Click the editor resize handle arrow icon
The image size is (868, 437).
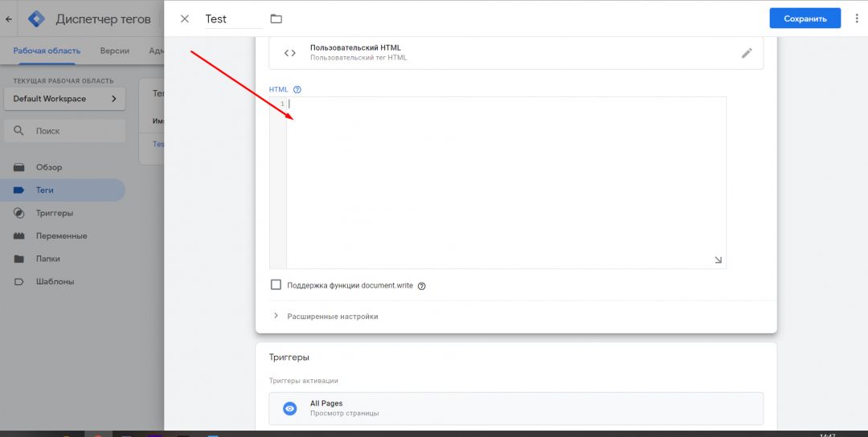(718, 260)
